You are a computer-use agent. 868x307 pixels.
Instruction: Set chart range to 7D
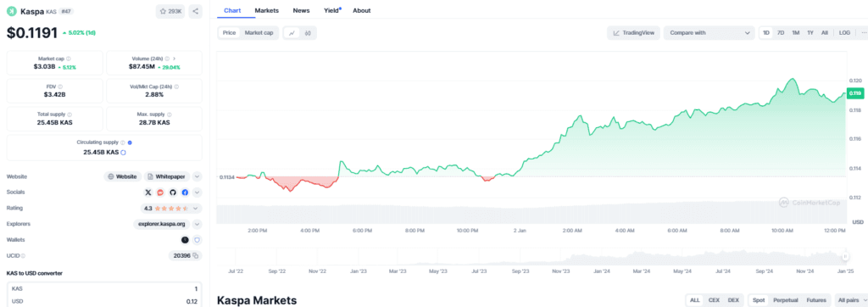point(781,33)
